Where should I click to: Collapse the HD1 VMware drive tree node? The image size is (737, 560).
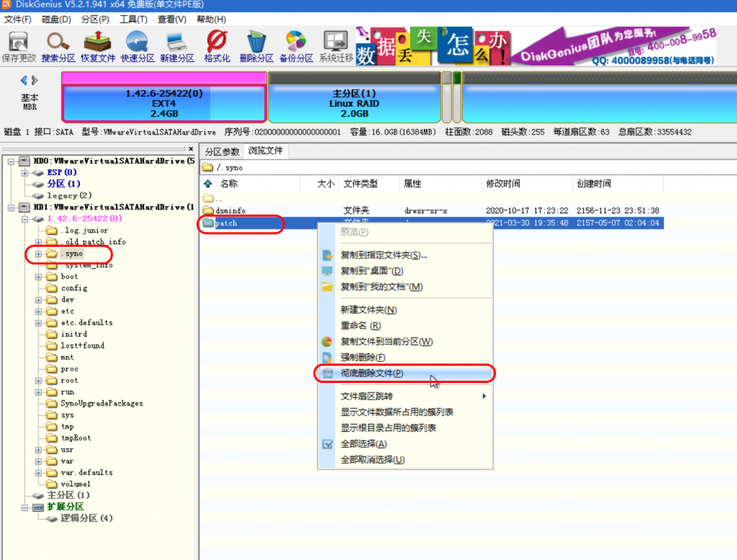pos(11,207)
